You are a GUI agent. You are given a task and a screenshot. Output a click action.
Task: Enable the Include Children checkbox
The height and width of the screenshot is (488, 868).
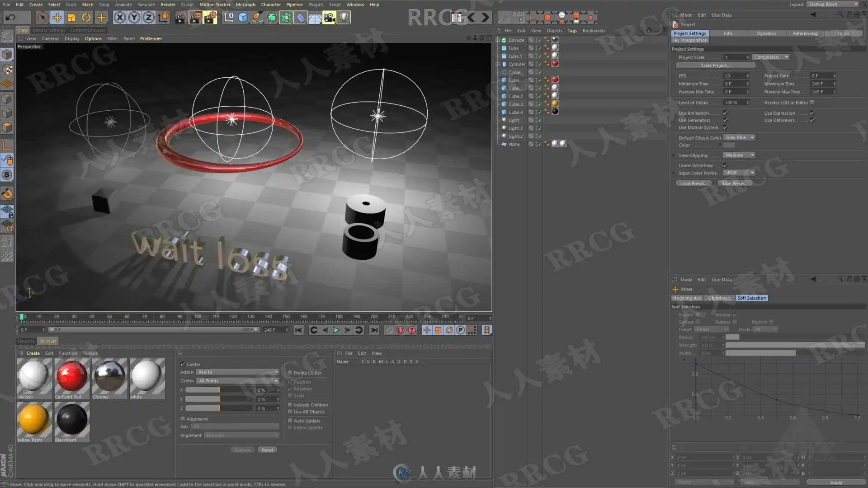point(290,405)
